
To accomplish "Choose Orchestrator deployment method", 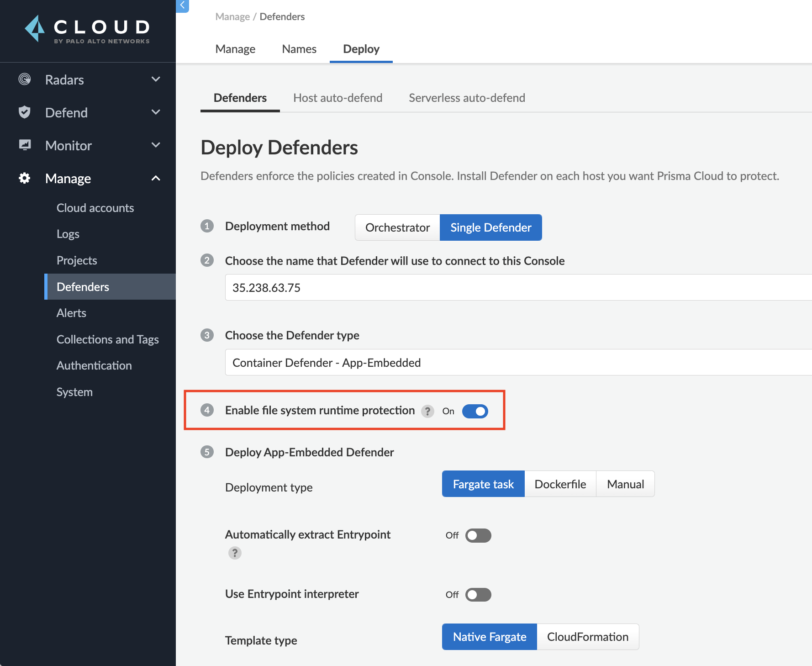I will coord(397,227).
